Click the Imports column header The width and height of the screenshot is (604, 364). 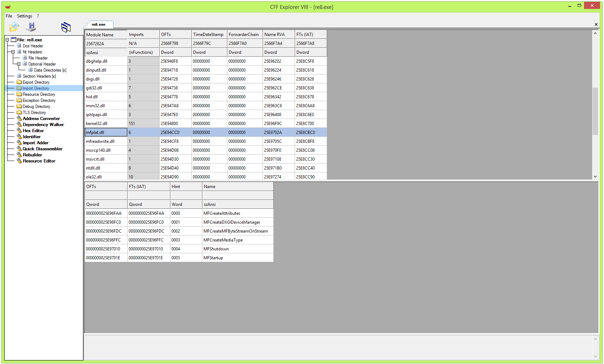click(143, 35)
